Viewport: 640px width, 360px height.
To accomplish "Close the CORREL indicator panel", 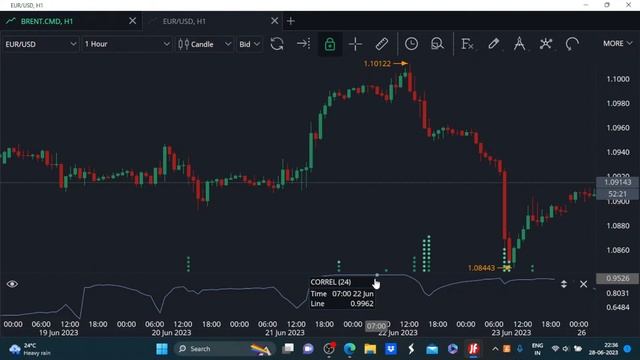I will click(x=583, y=284).
